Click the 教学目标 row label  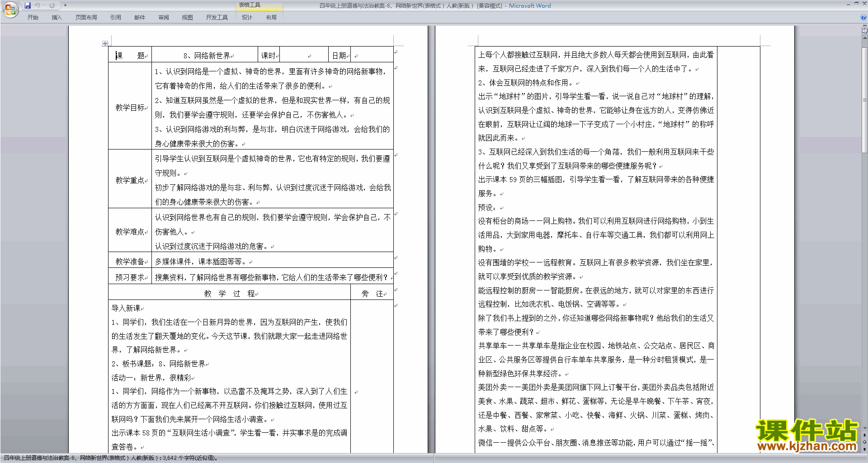tap(130, 107)
